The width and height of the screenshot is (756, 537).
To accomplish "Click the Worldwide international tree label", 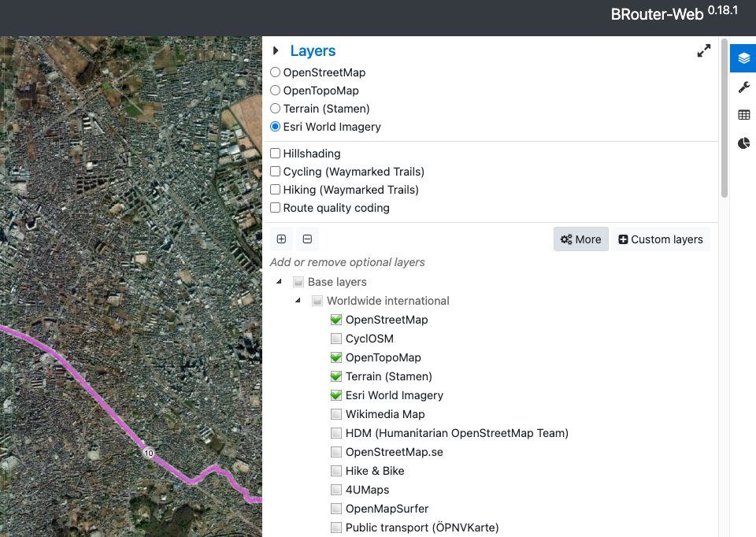I will (388, 301).
